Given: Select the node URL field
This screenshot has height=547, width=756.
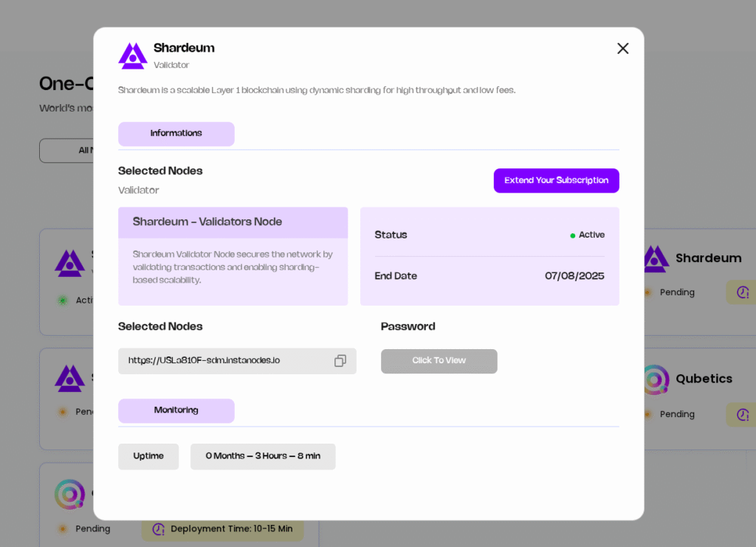Looking at the screenshot, I should click(x=237, y=361).
